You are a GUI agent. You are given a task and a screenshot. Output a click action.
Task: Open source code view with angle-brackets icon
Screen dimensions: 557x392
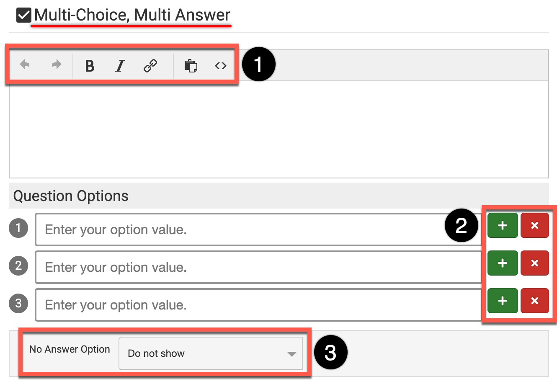pos(221,66)
